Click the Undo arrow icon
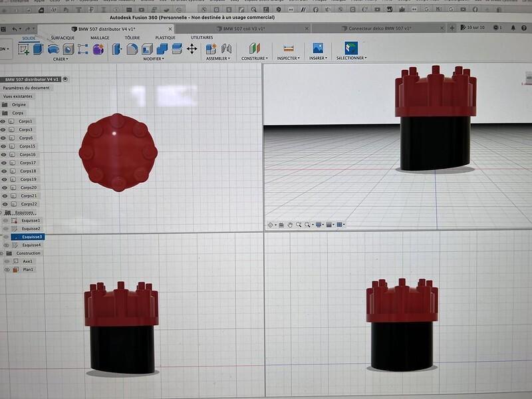This screenshot has height=399, width=532. pos(15,29)
